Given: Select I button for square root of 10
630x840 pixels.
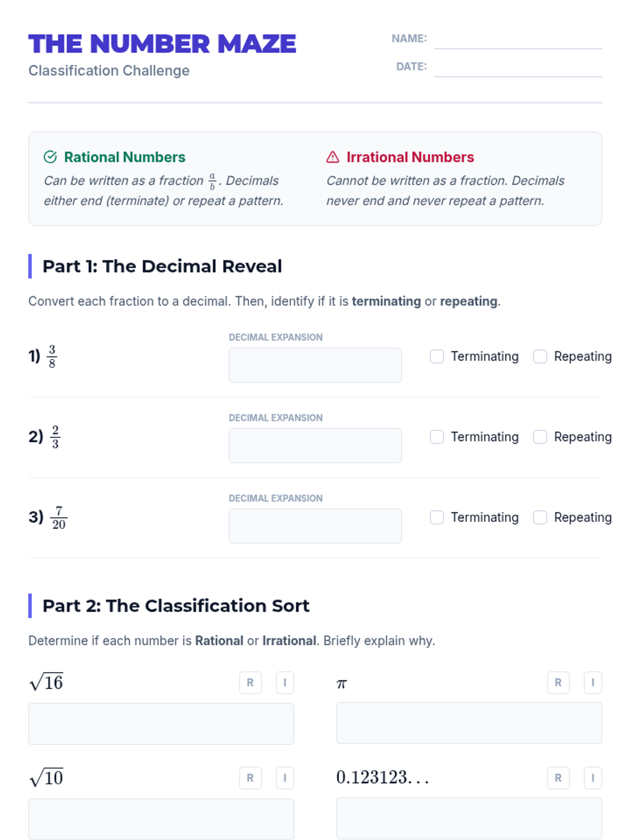Looking at the screenshot, I should [x=285, y=778].
